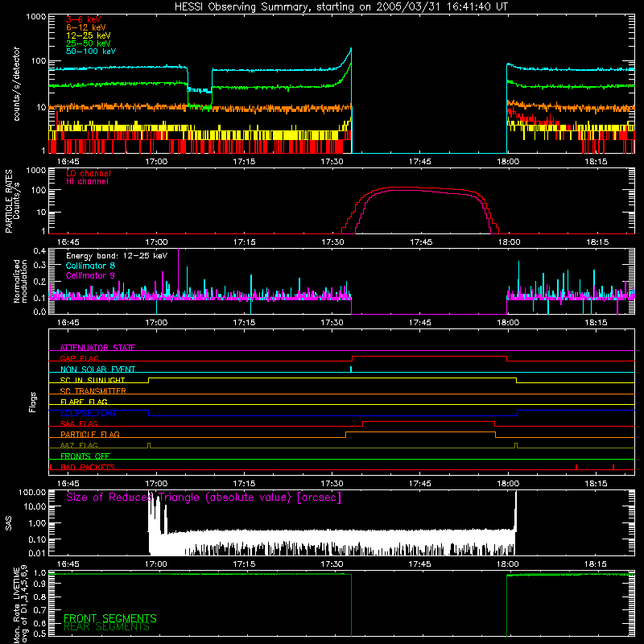Image resolution: width=644 pixels, height=644 pixels.
Task: Click the 'Size of Reduced Triangle' caption
Action: [204, 497]
